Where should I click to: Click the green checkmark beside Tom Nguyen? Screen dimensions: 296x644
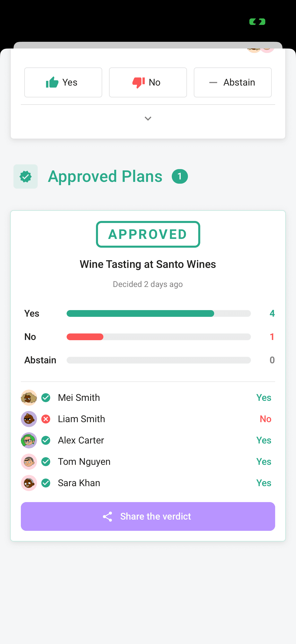[x=46, y=461]
